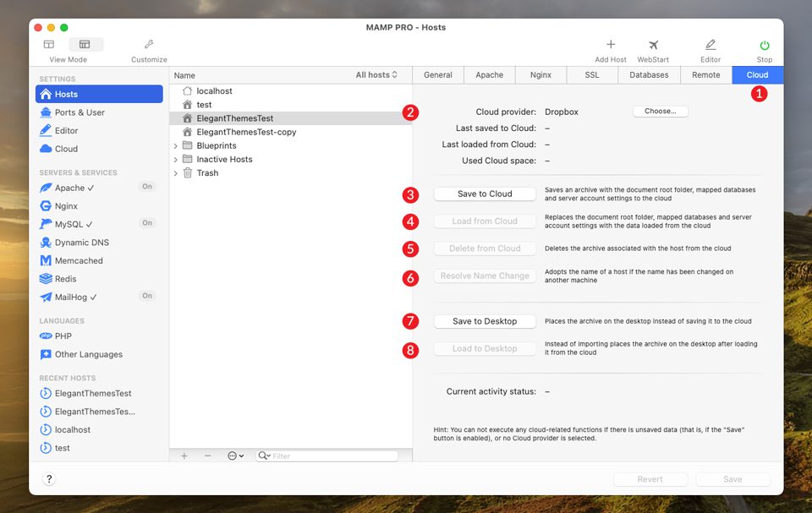Click the Add Host plus icon

click(x=610, y=44)
